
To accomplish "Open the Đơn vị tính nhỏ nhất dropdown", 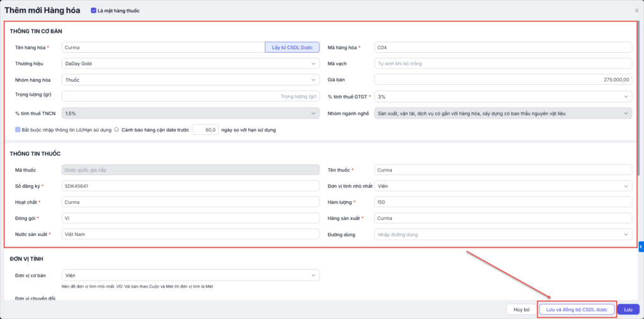I will (503, 186).
